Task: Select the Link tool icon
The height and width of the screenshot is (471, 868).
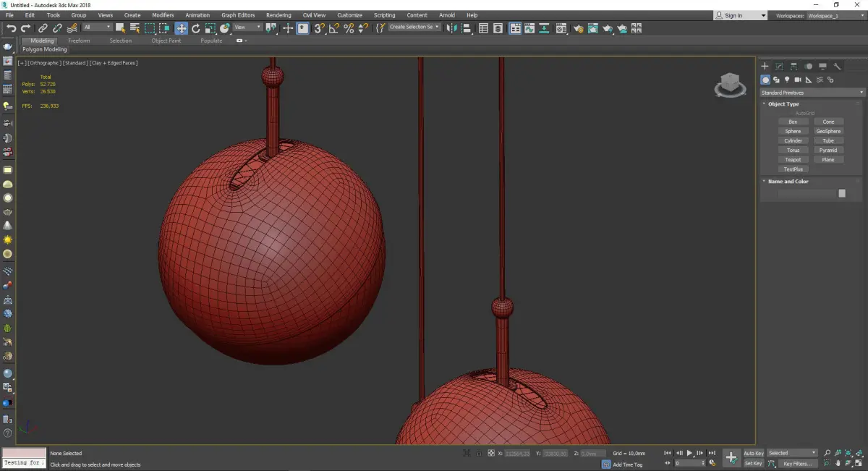Action: 43,28
